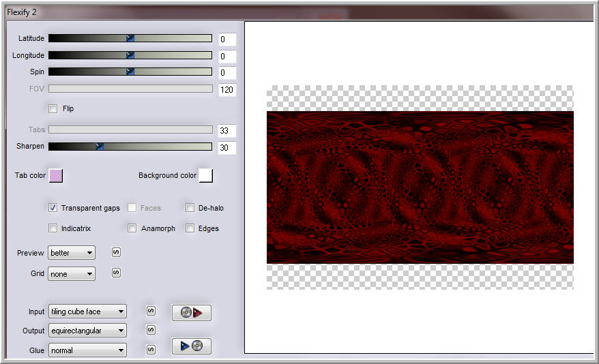Click the Longitude slider handle
This screenshot has width=599, height=364.
point(130,55)
